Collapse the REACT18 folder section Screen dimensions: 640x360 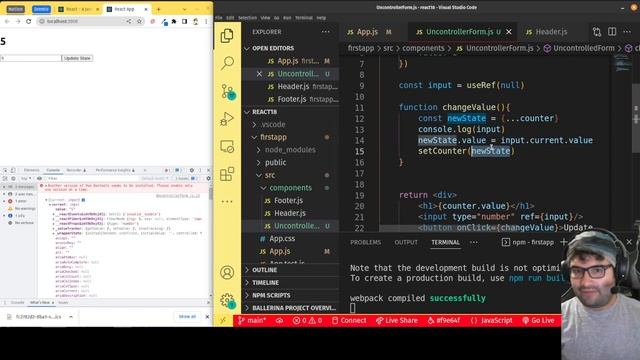point(247,112)
